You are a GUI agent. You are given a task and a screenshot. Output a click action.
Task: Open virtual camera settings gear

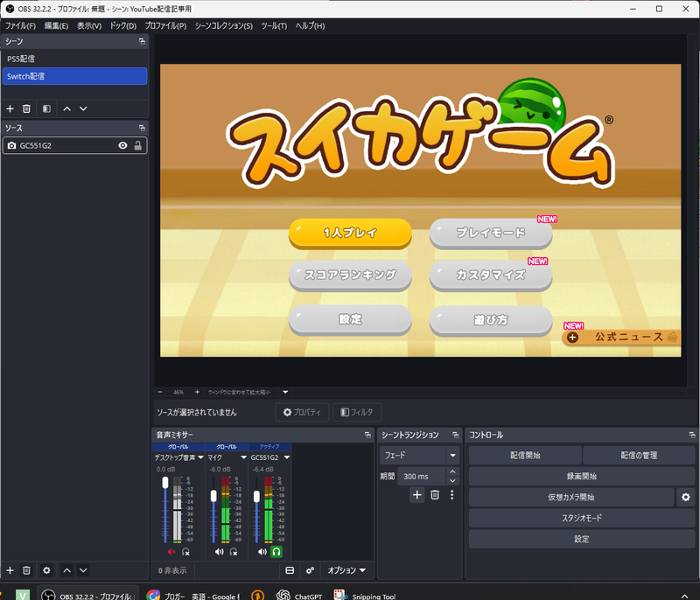(686, 497)
